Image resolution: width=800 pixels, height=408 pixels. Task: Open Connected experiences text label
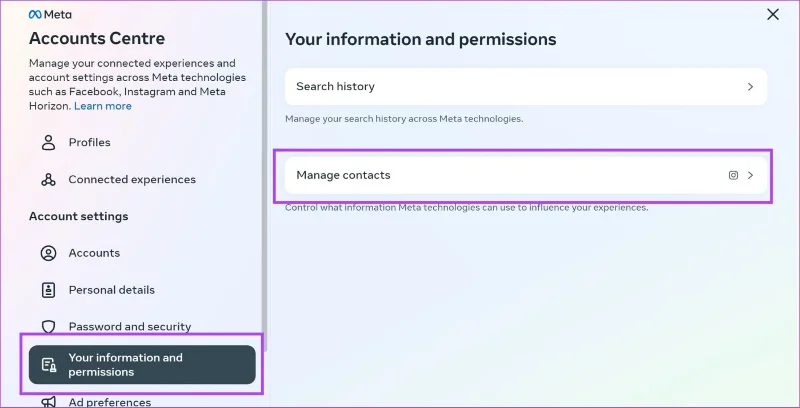pyautogui.click(x=132, y=180)
